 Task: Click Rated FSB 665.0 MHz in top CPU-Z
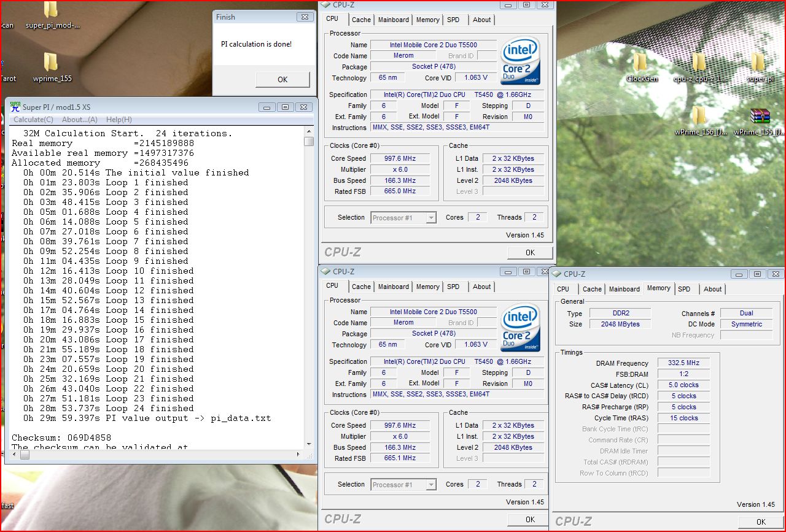point(400,191)
